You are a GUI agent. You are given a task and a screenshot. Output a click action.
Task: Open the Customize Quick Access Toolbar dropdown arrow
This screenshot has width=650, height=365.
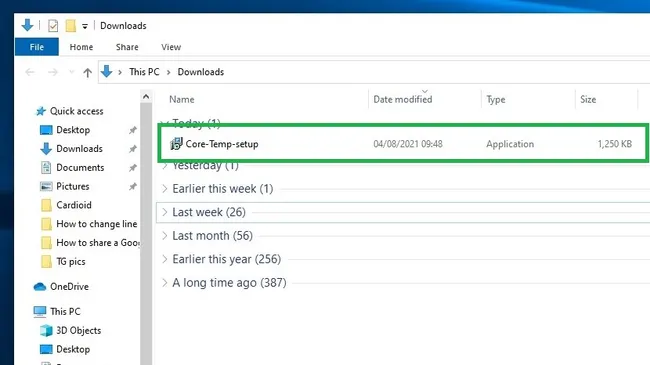[85, 26]
